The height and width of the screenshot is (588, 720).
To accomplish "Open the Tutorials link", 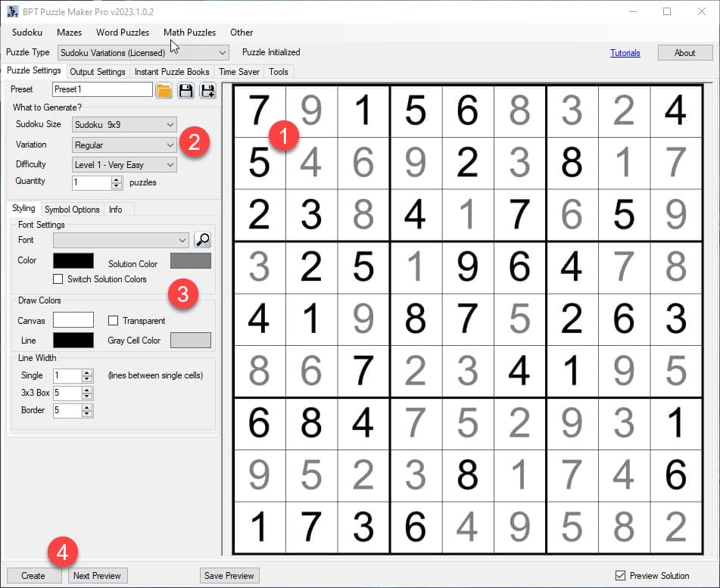I will pyautogui.click(x=625, y=53).
